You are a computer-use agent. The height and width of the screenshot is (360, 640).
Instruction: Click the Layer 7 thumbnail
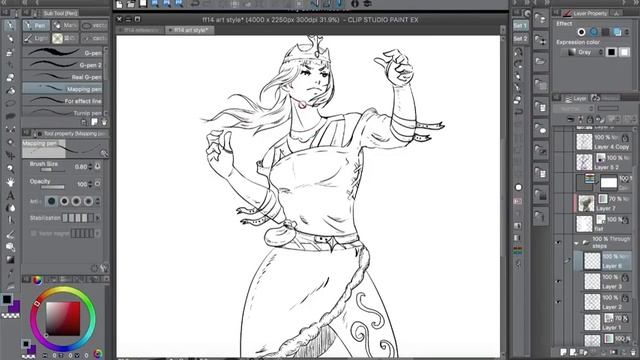586,203
